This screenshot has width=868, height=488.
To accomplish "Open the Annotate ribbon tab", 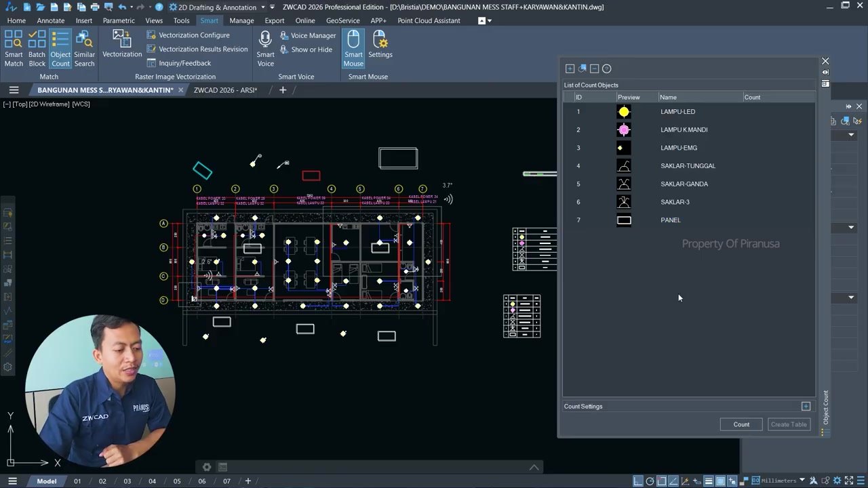I will pos(51,20).
